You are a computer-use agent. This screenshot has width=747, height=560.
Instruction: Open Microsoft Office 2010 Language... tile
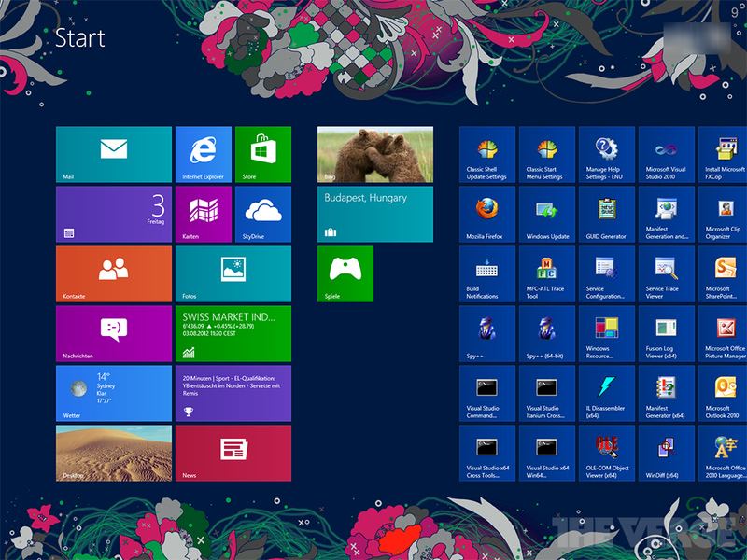pyautogui.click(x=723, y=454)
